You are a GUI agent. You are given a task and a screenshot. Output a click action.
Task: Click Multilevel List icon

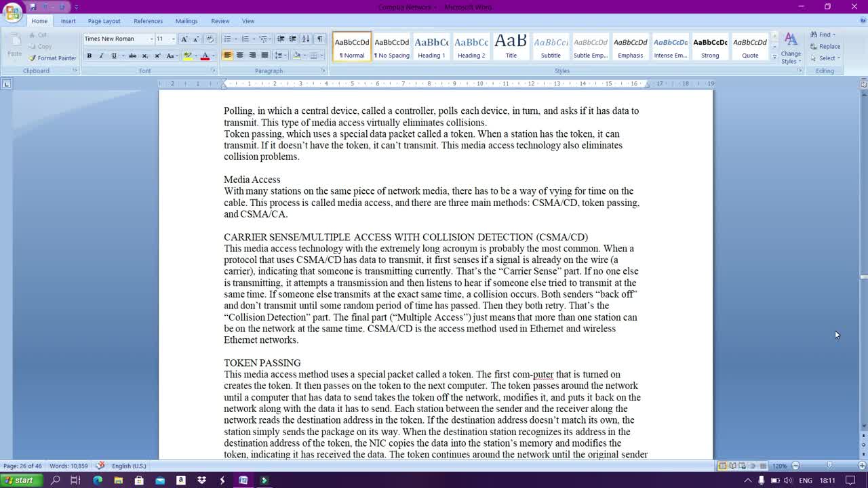pos(263,39)
